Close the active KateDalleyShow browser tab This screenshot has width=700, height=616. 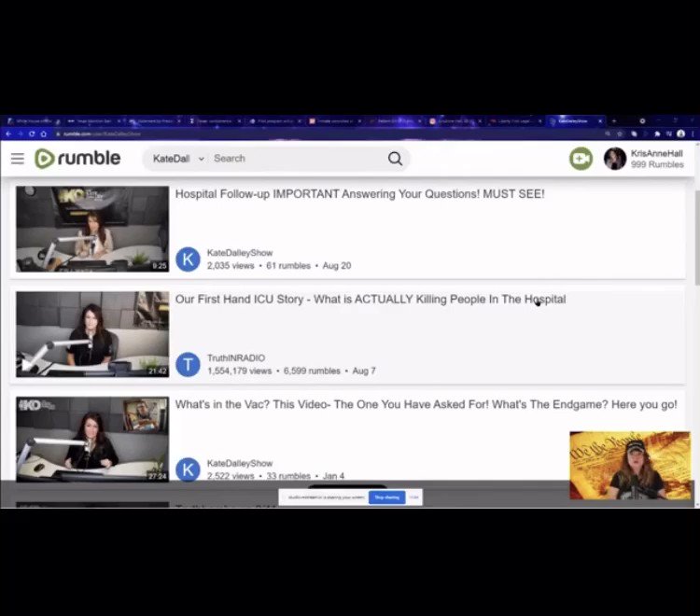[x=600, y=121]
